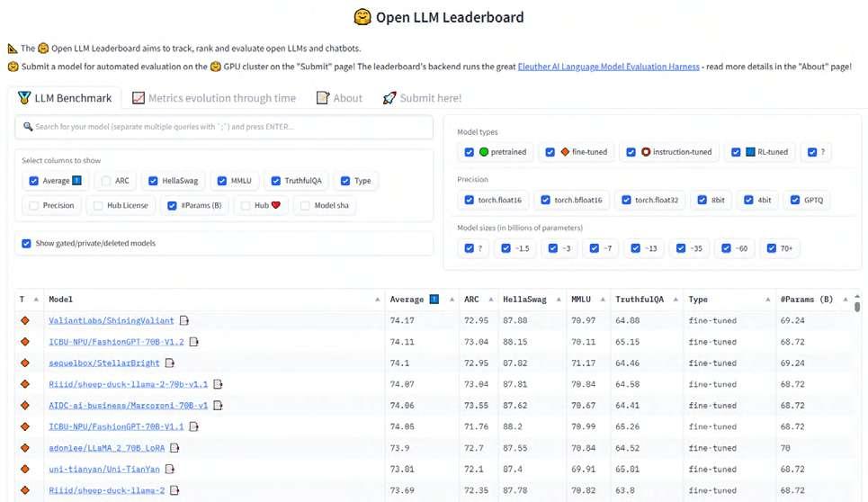Sort by Model column using its arrow

click(378, 300)
